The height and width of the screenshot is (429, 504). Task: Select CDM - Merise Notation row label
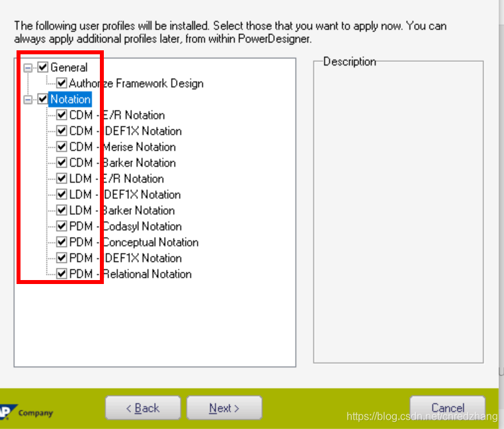122,147
